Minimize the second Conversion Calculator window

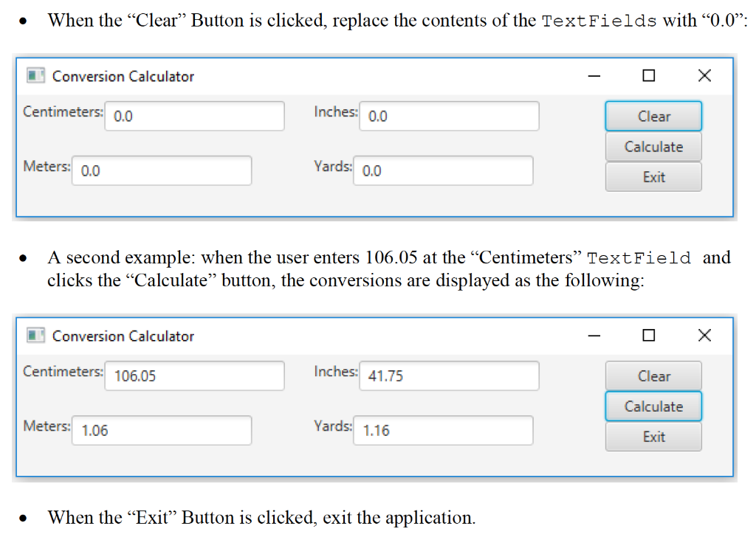594,335
